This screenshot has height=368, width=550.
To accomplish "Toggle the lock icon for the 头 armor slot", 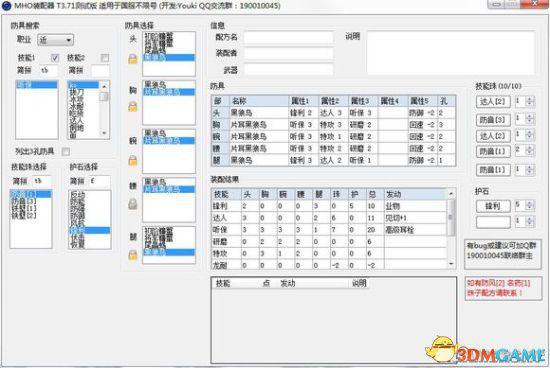I will [x=133, y=59].
